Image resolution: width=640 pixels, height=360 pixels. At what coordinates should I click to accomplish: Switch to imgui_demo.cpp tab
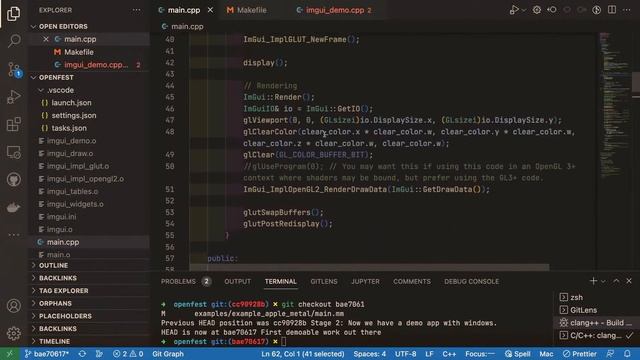(335, 10)
